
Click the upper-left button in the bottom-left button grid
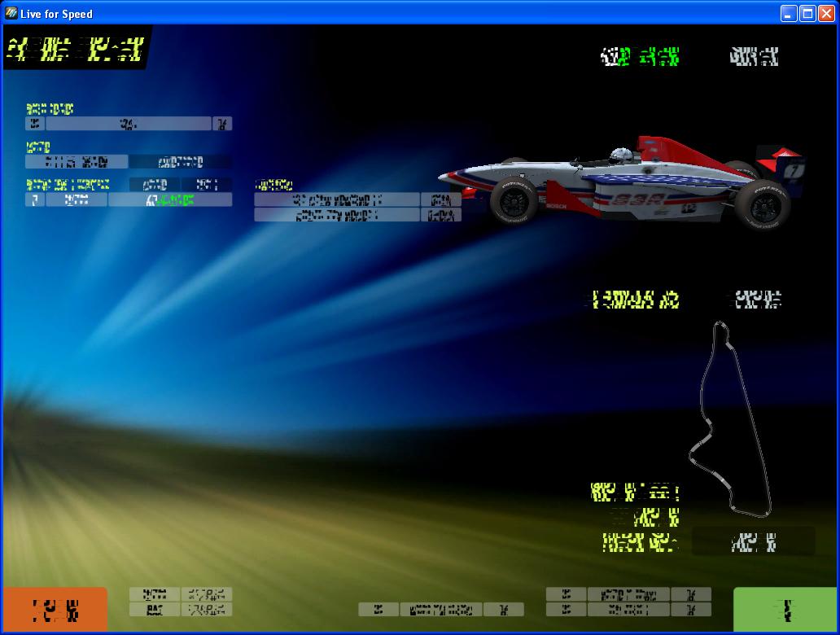click(x=155, y=594)
